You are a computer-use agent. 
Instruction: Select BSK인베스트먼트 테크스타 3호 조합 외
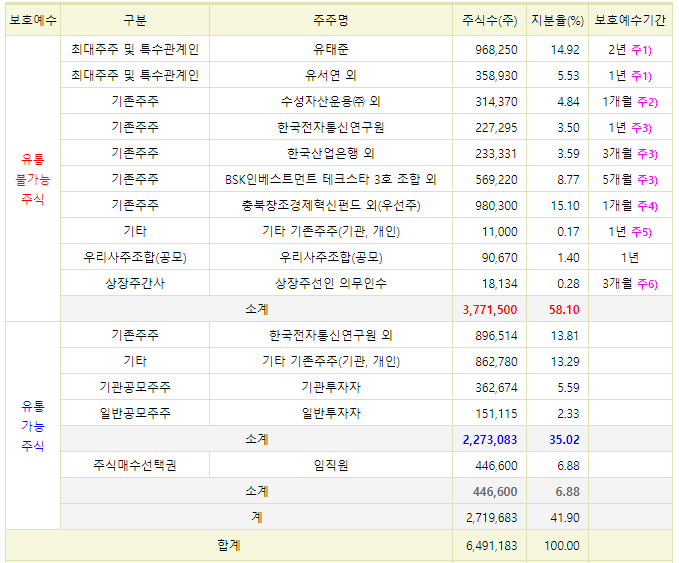331,179
